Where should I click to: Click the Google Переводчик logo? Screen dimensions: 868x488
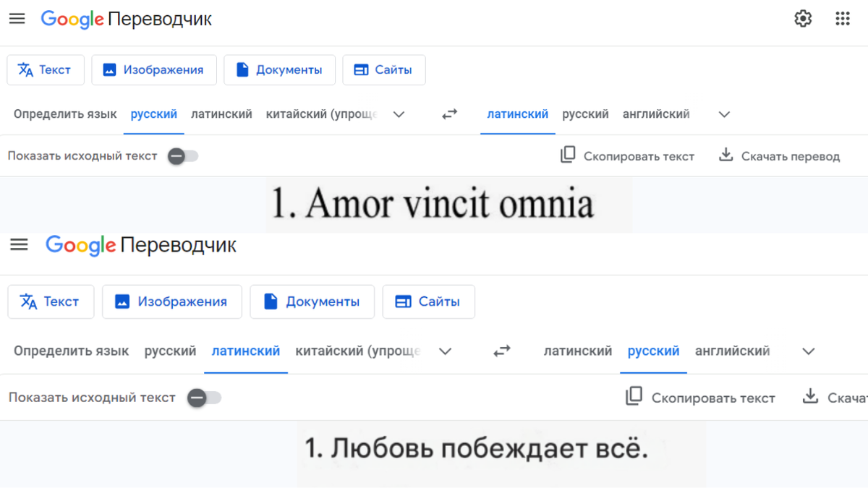pyautogui.click(x=127, y=20)
